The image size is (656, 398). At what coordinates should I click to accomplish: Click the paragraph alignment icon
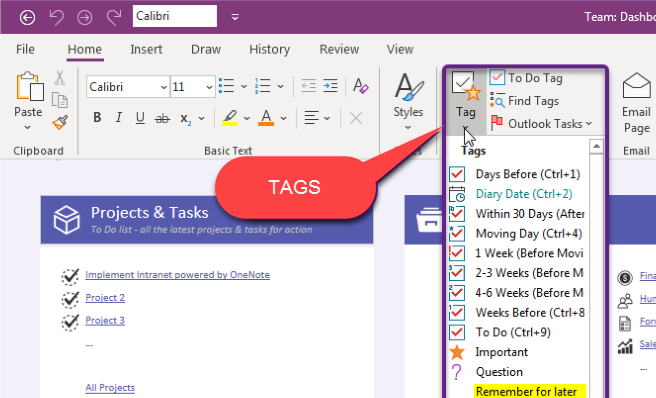point(311,118)
